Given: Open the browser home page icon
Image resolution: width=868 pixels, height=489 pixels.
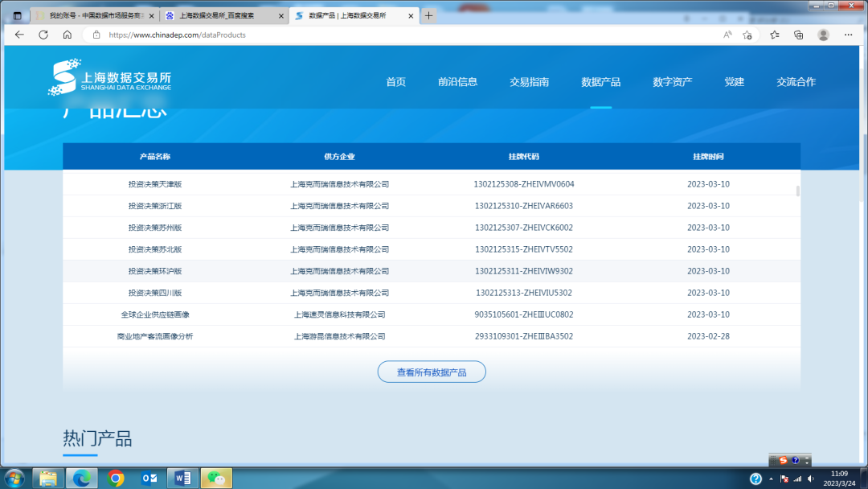Looking at the screenshot, I should (67, 35).
